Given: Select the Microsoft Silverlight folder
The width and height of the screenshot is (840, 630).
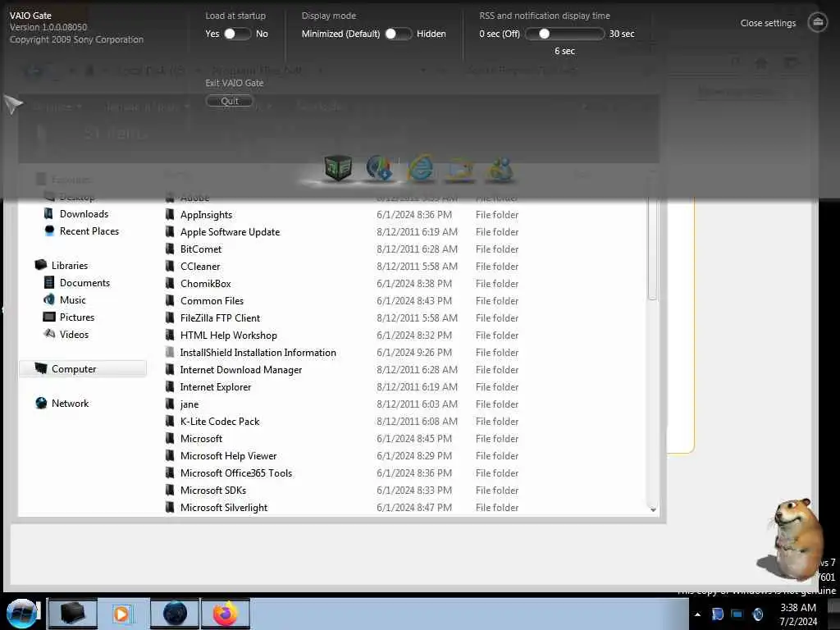Looking at the screenshot, I should click(x=224, y=507).
